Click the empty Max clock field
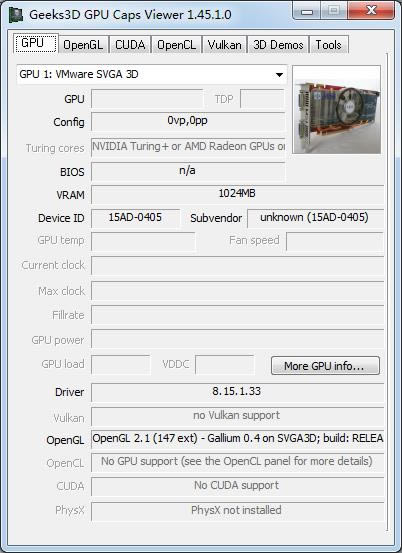 237,291
